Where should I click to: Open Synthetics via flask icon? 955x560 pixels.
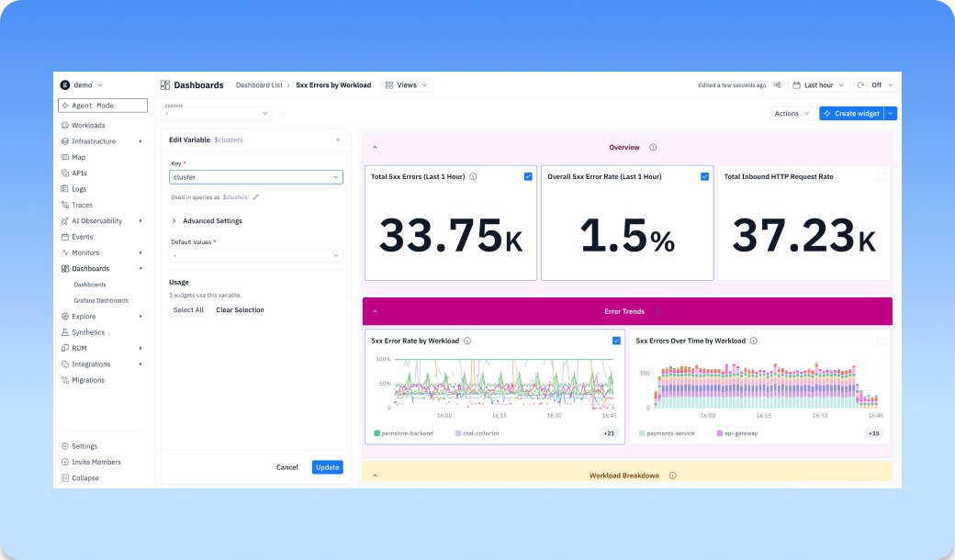pos(65,332)
